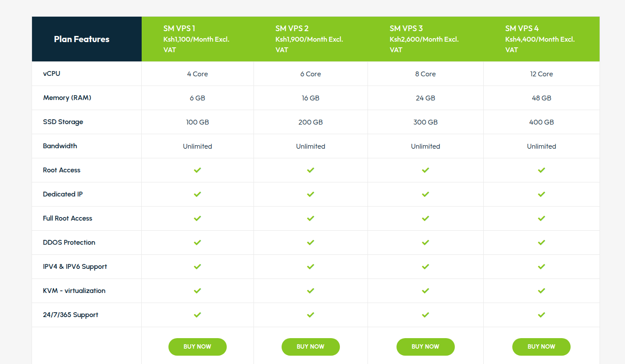Click Full Root Access checkmark for SM VPS 2
Screen dimensions: 625x364
[311, 218]
